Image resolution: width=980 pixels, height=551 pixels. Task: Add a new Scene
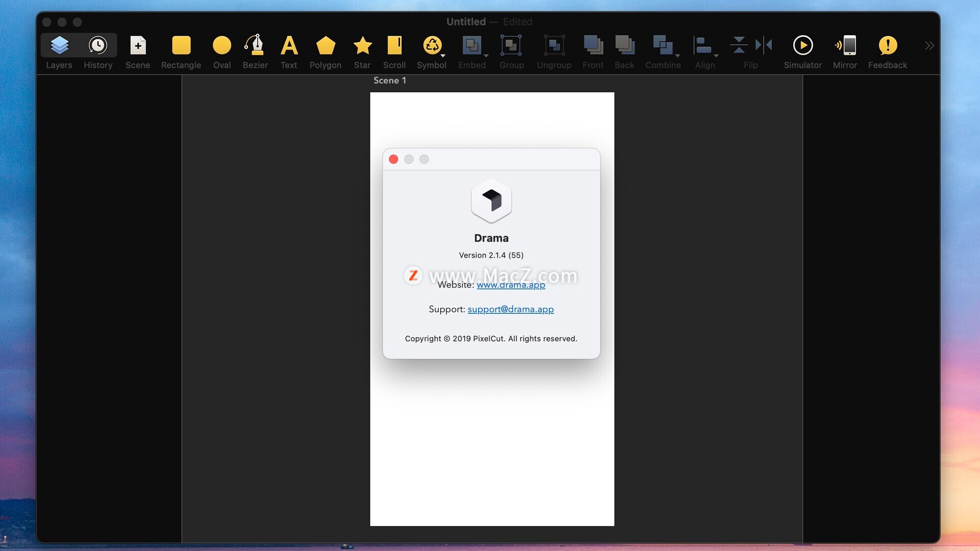point(138,46)
